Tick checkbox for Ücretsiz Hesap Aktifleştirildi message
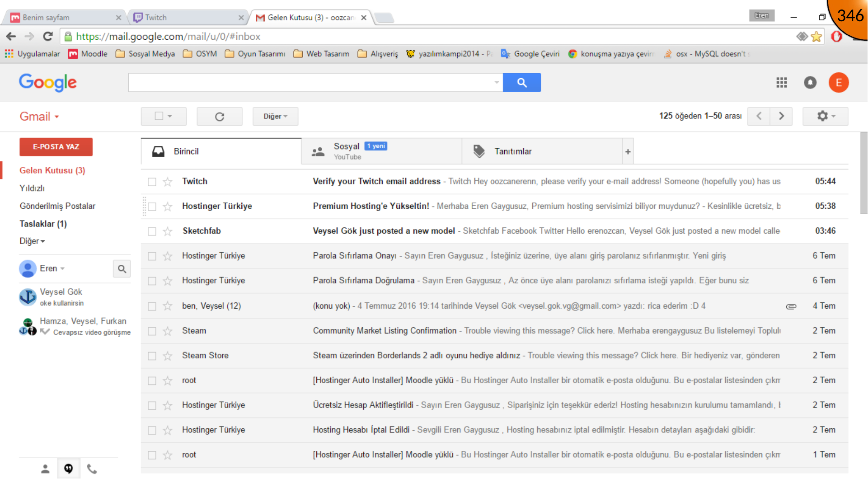 coord(152,406)
